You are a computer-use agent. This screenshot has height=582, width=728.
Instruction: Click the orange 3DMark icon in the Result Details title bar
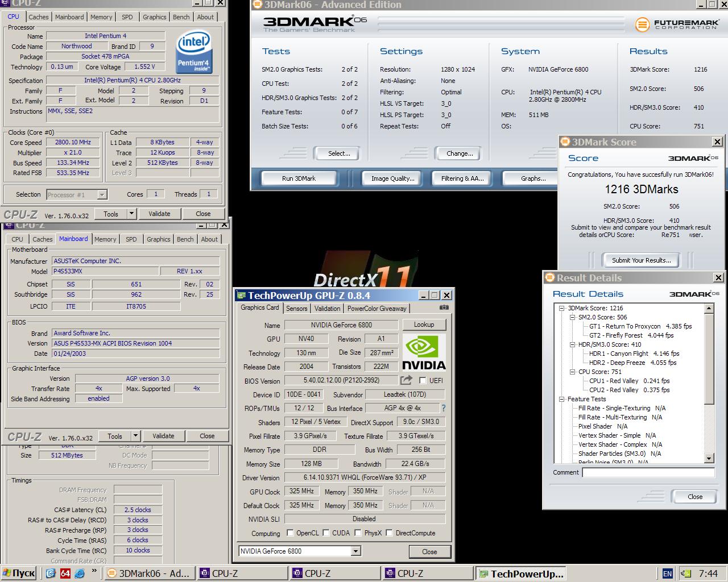[x=550, y=277]
